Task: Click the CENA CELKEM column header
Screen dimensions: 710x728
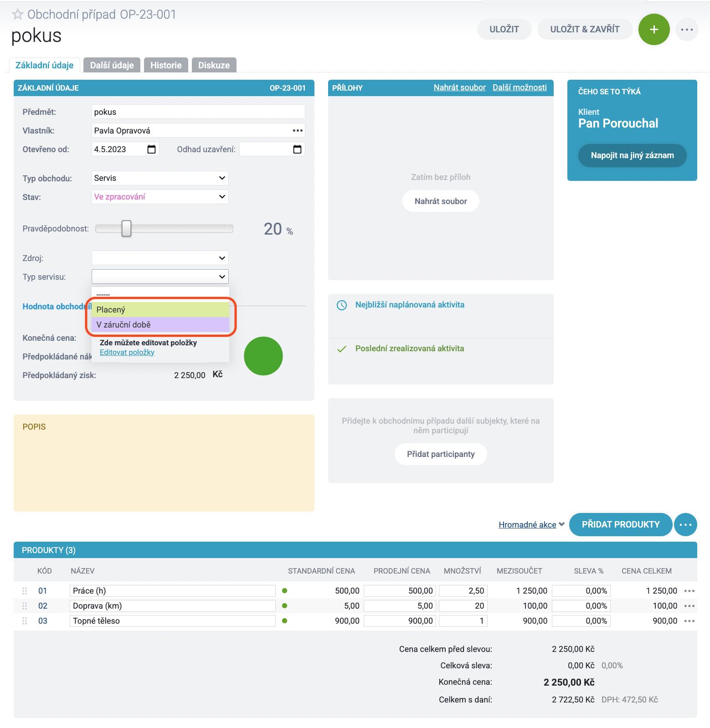Action: coord(647,571)
